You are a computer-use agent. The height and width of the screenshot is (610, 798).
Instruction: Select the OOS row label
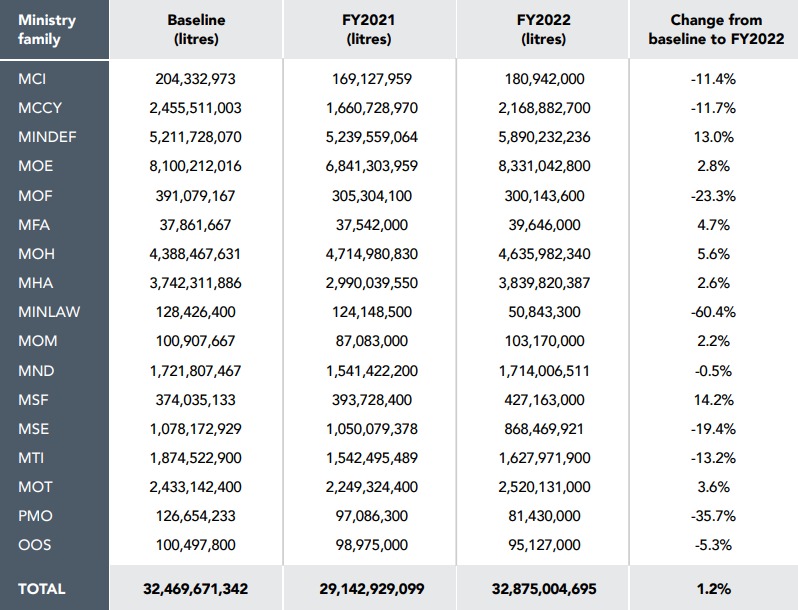[35, 545]
